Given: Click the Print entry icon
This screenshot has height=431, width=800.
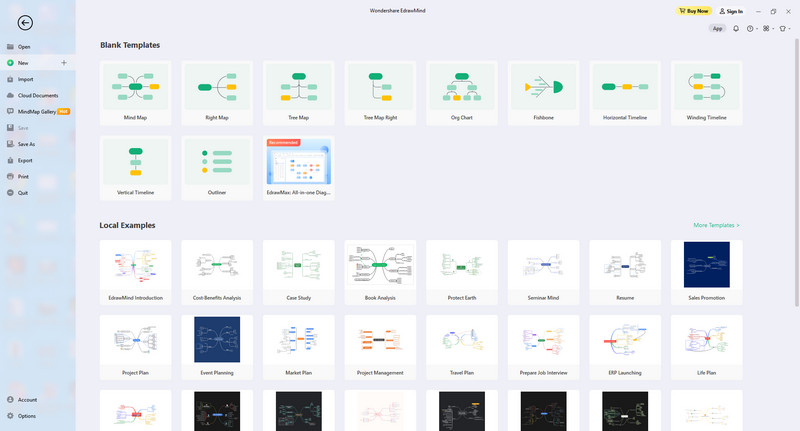Looking at the screenshot, I should tap(10, 176).
